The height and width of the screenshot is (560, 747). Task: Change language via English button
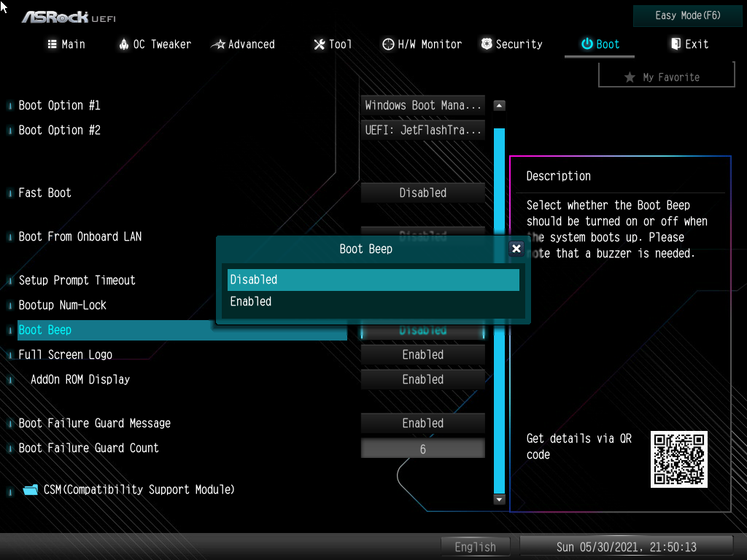coord(476,547)
